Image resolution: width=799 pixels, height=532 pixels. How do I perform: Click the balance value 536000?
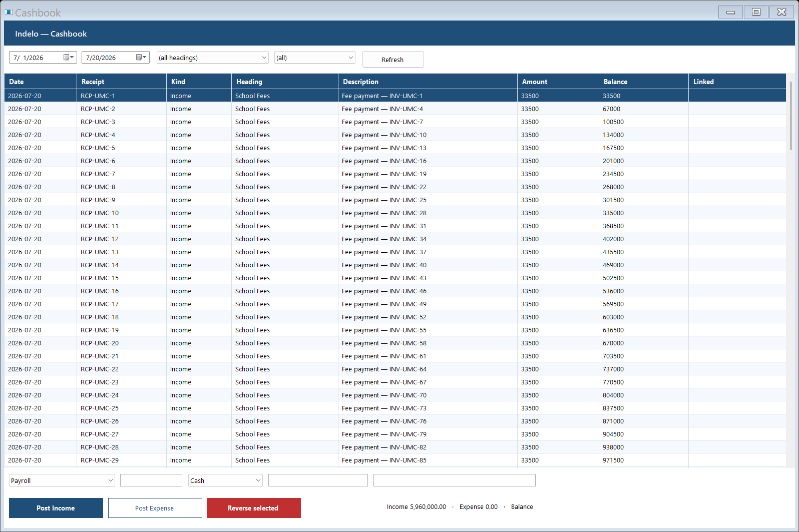click(x=613, y=291)
